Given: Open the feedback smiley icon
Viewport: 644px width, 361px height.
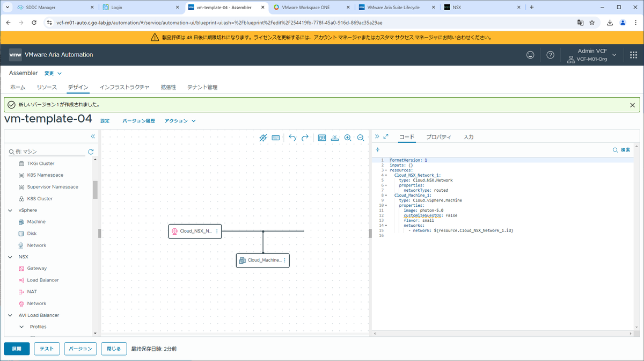Looking at the screenshot, I should coord(530,55).
